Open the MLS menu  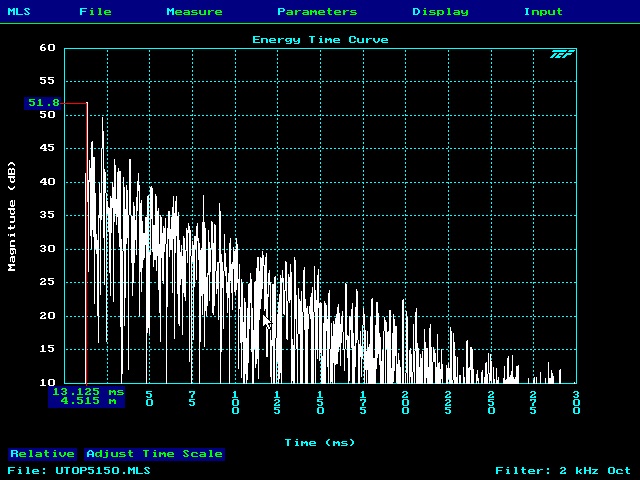[19, 11]
